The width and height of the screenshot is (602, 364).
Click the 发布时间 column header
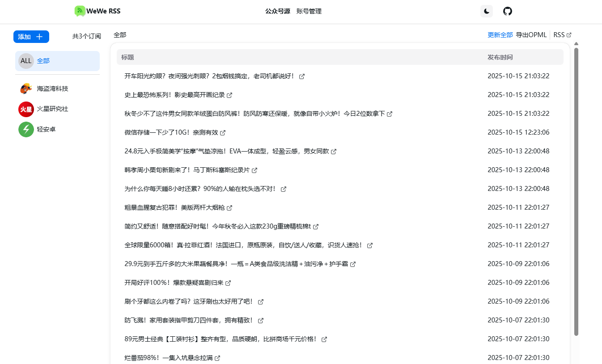500,57
